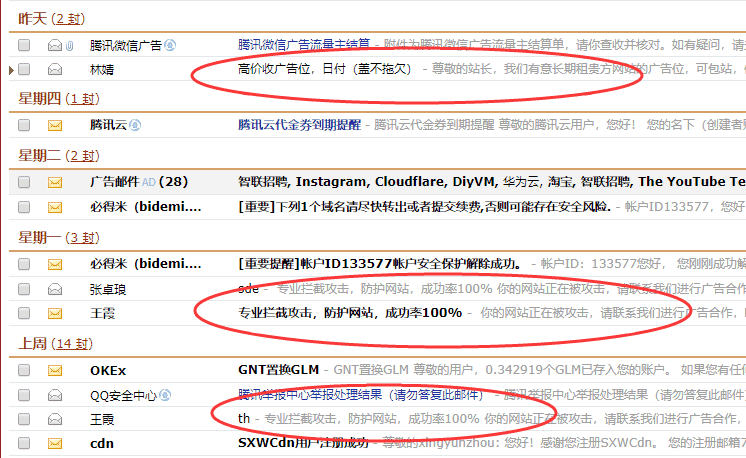The image size is (746, 458).
Task: Open subject 腾讯云代金券到期提醒
Action: (x=299, y=125)
